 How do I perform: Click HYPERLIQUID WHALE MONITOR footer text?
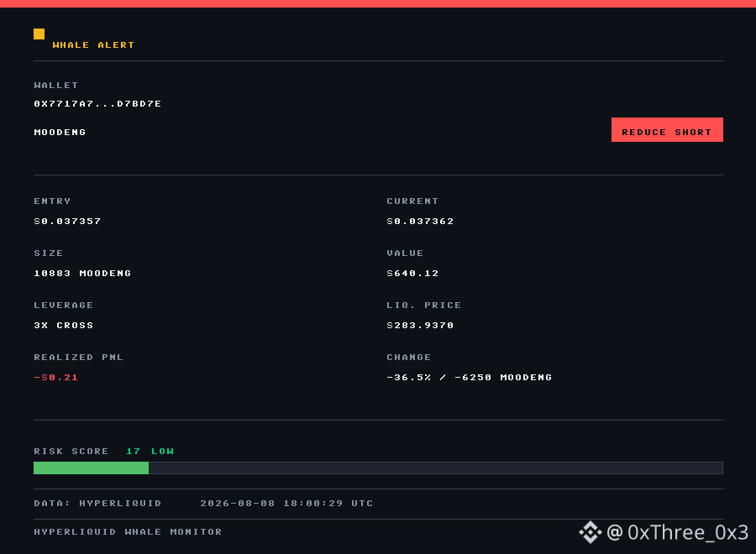[x=128, y=532]
